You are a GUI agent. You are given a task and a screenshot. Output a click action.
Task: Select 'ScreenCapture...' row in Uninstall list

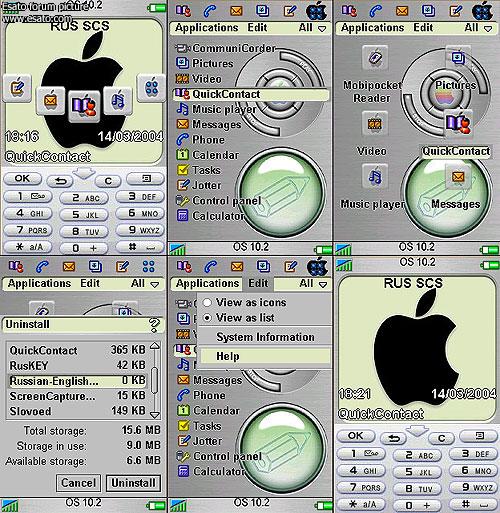[x=77, y=396]
